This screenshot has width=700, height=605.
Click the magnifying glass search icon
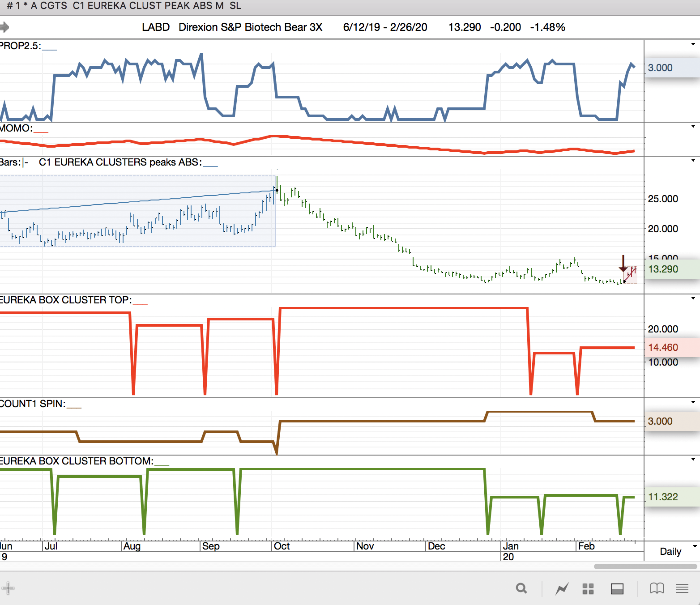pyautogui.click(x=521, y=588)
